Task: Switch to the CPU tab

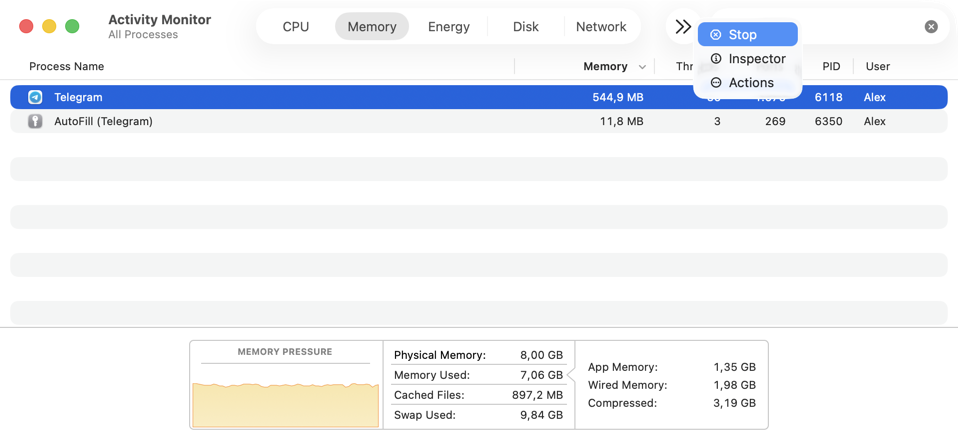Action: click(296, 27)
